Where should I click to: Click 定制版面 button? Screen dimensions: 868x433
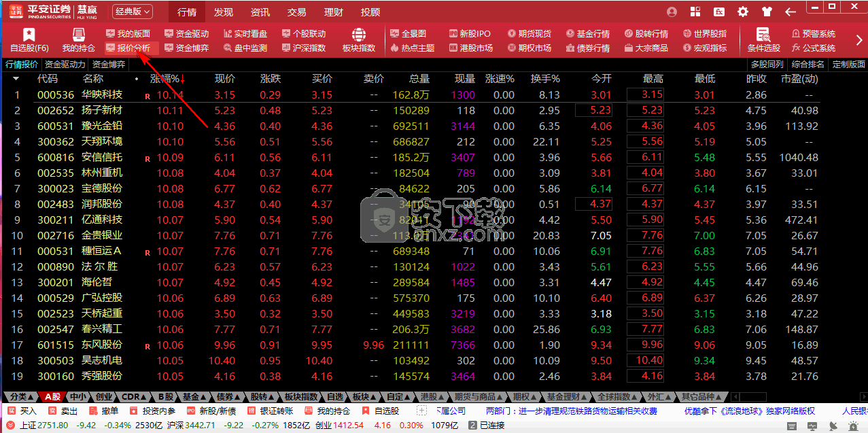point(848,64)
